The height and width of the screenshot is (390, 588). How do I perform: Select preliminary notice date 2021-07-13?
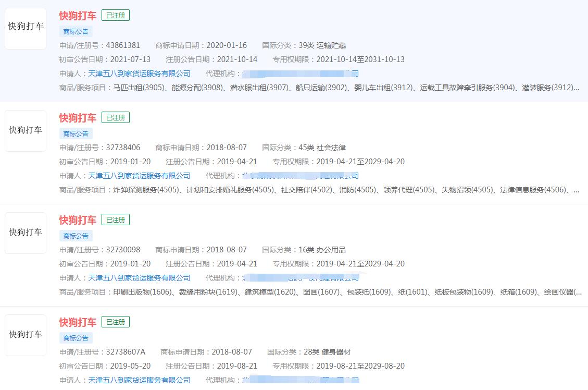[130, 59]
